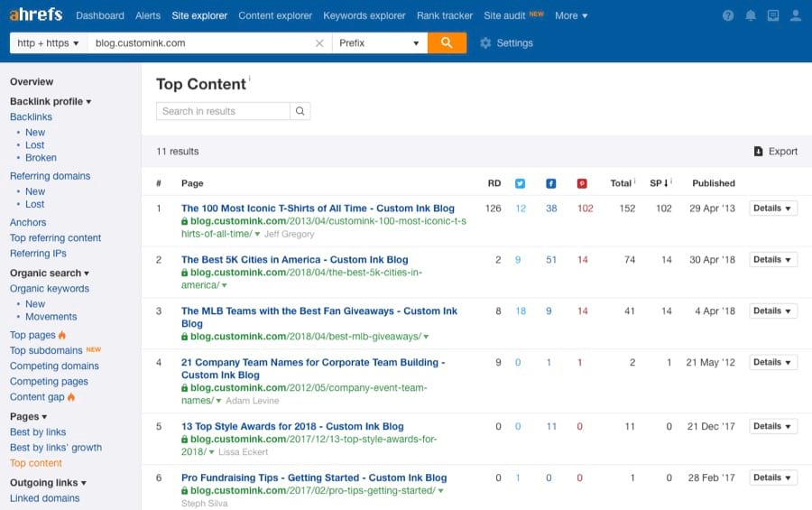Clear the URL field with the X icon
812x510 pixels.
pyautogui.click(x=319, y=43)
